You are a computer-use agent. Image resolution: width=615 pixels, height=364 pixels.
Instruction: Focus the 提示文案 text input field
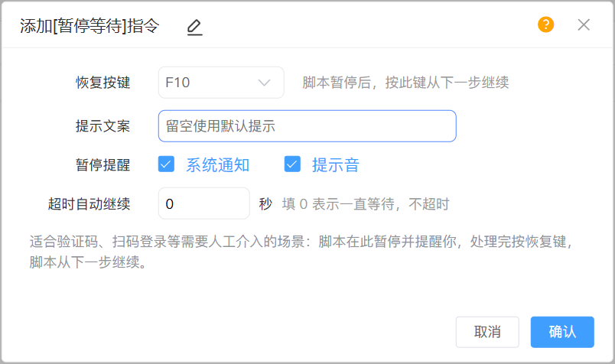pyautogui.click(x=307, y=126)
